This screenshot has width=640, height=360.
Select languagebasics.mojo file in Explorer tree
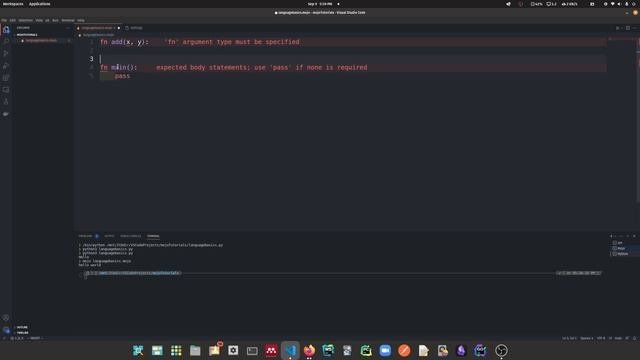41,40
